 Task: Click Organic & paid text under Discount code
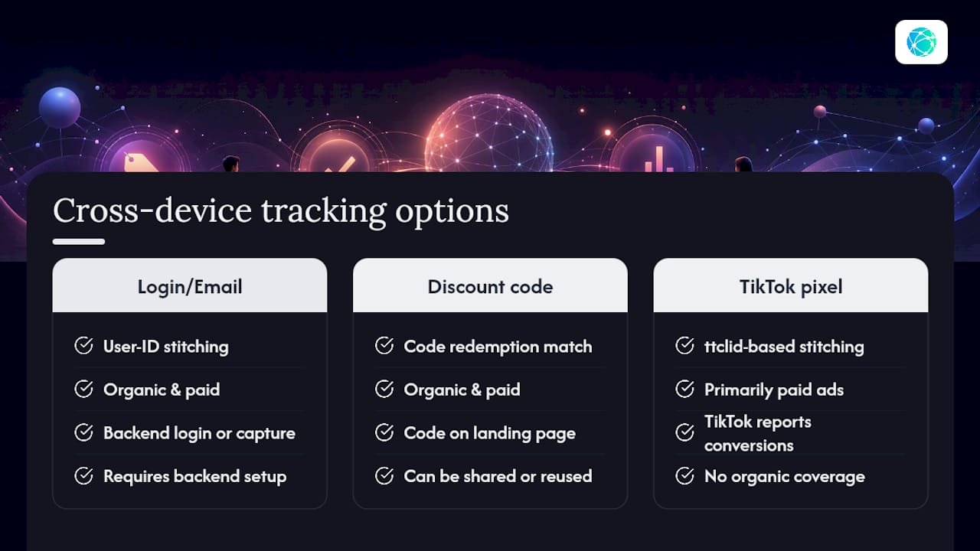462,390
